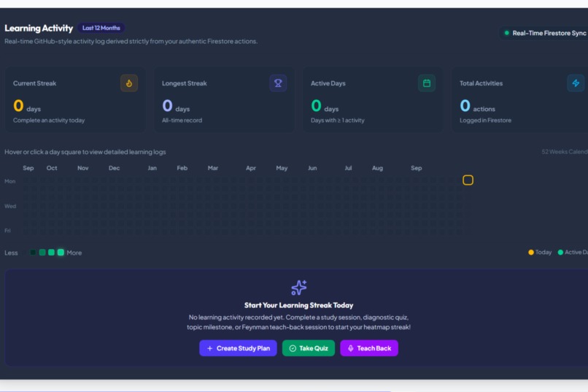Click the Aug month label on heatmap
The image size is (588, 392).
(377, 168)
